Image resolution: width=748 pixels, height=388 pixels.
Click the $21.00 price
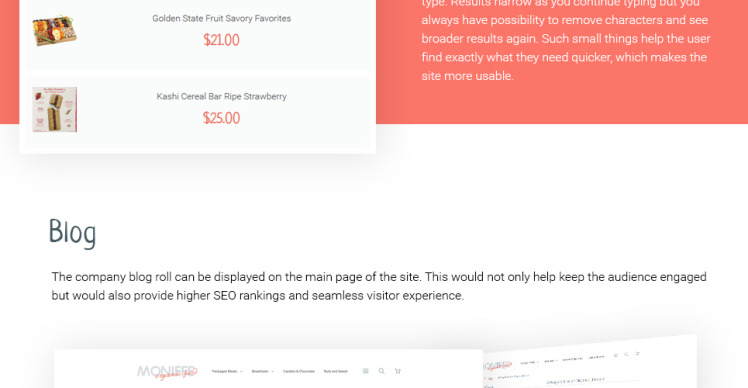click(x=221, y=40)
